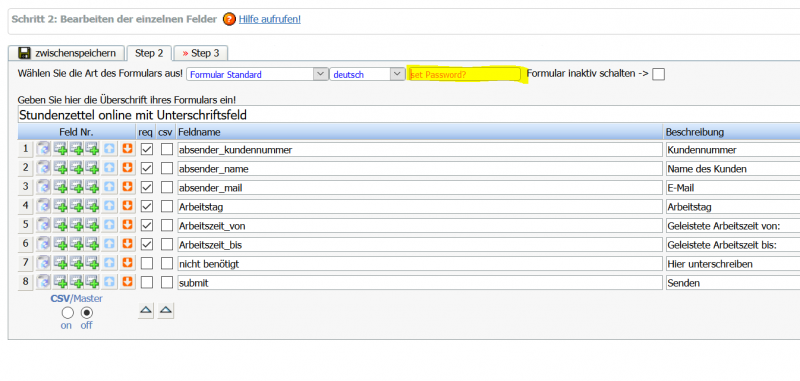Screen dimensions: 800x381
Task: Click the refresh icon for Arbeitszeit_bis row
Action: 44,244
